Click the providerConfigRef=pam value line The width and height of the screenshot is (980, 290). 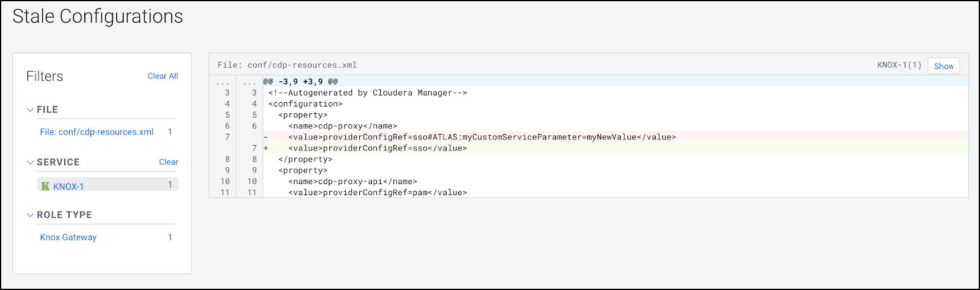(x=378, y=192)
